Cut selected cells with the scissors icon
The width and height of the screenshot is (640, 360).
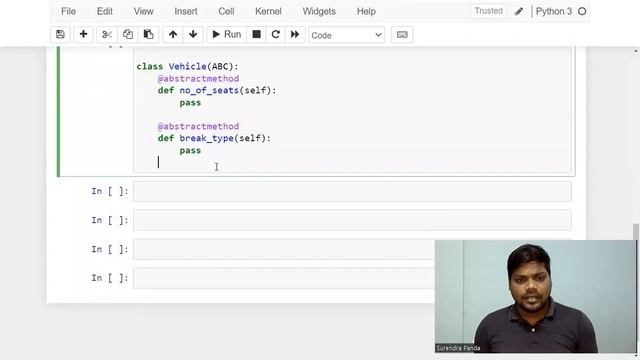pos(107,35)
